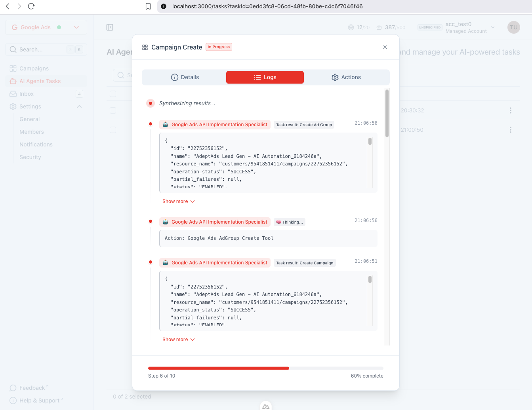Screen dimensions: 532x410
Task: Switch to the Logs tab
Action: pos(265,77)
